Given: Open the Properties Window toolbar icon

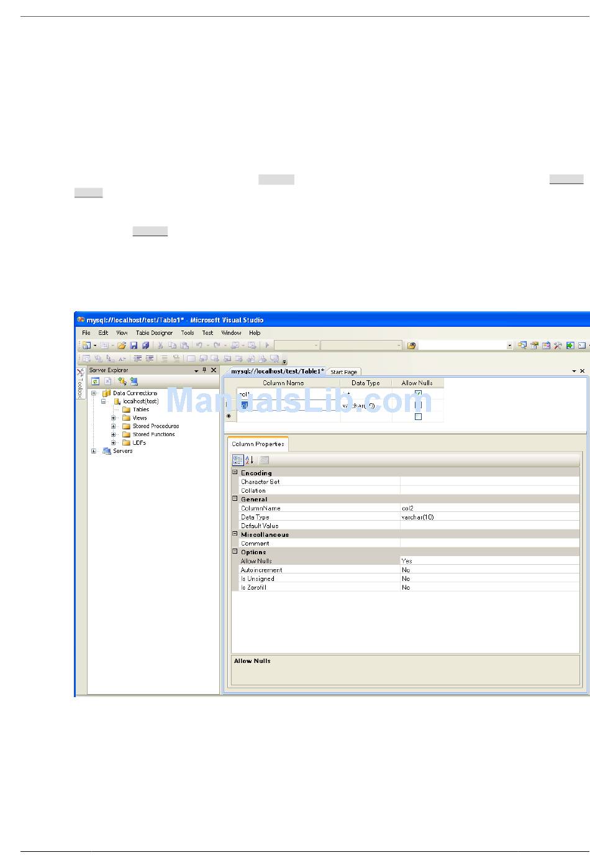Looking at the screenshot, I should 534,345.
